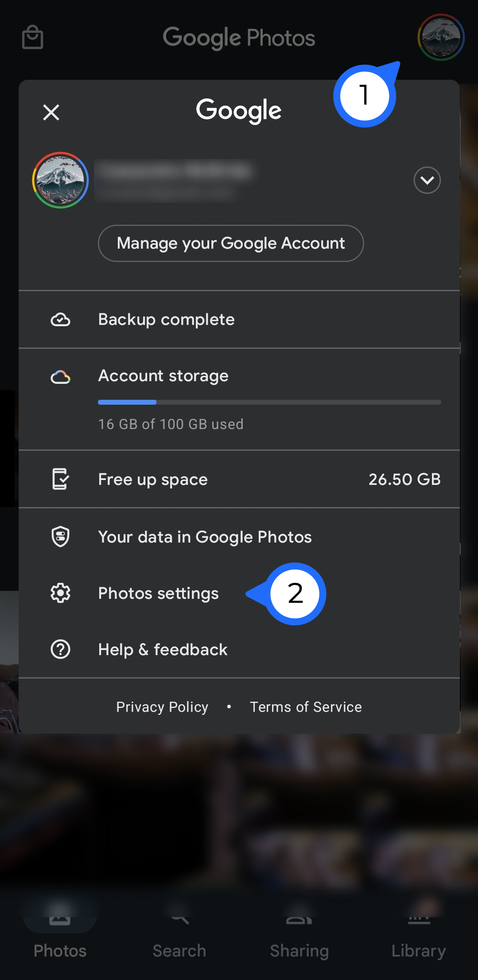Tap the Backup complete cloud icon
Viewport: 478px width, 980px height.
(60, 320)
